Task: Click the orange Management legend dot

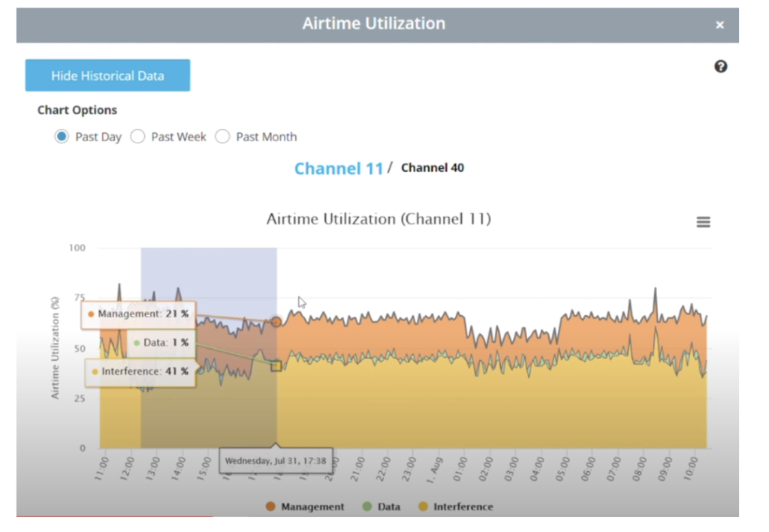Action: coord(270,506)
